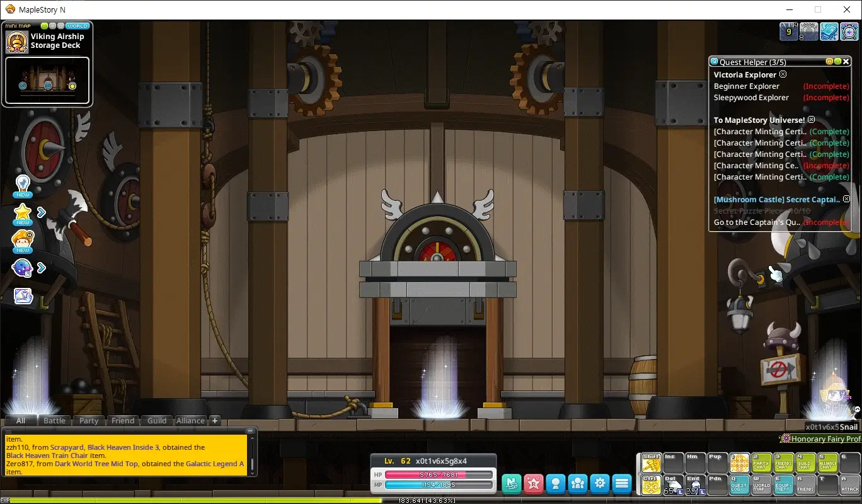Open the main menu list button
The image size is (862, 504).
(x=622, y=484)
